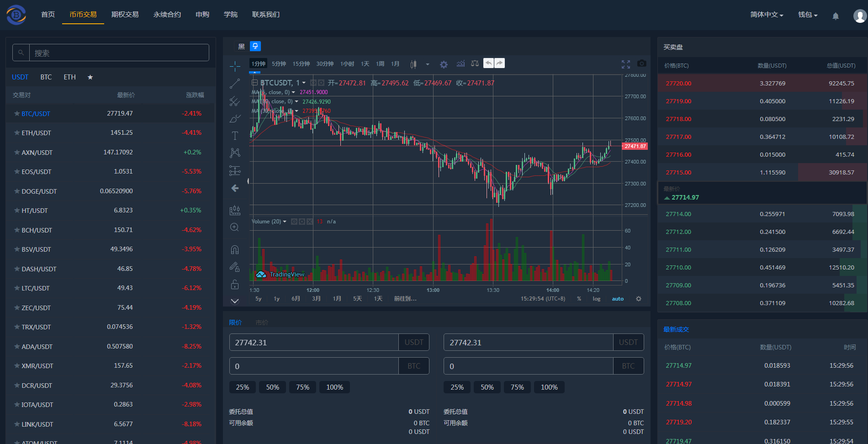Image resolution: width=868 pixels, height=444 pixels.
Task: Hide the BTCUSDT series via its eye icon
Action: [x=313, y=83]
